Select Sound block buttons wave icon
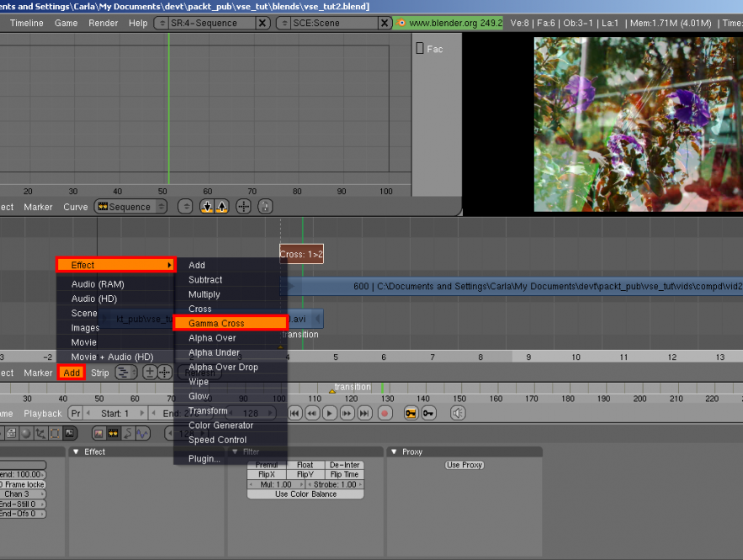 pos(143,433)
